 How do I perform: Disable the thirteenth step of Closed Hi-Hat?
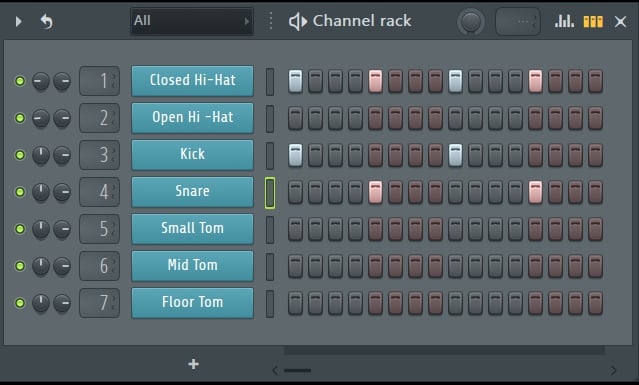point(535,81)
